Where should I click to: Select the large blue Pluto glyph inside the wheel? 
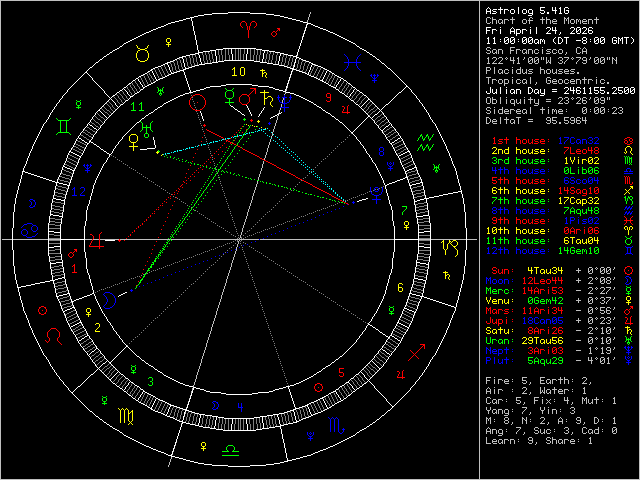[376, 195]
